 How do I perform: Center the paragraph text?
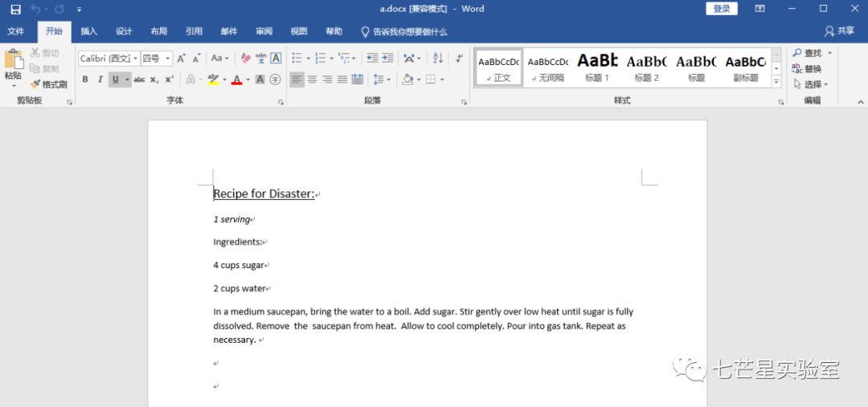click(x=312, y=79)
